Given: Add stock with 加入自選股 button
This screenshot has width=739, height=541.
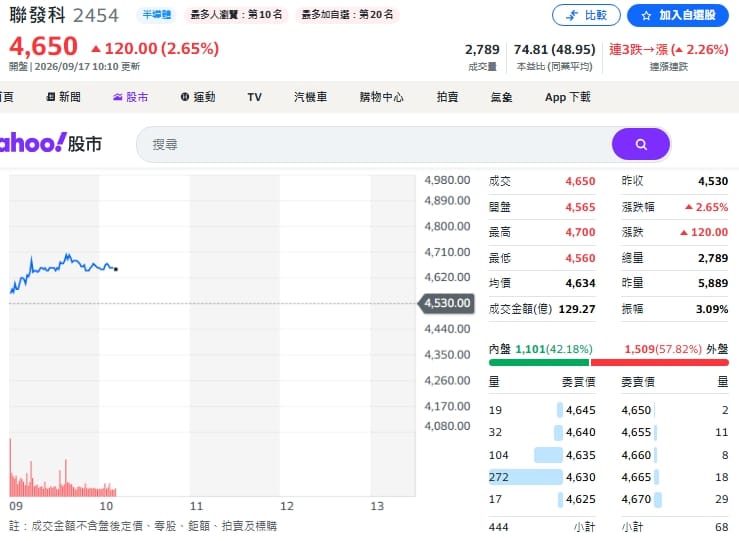Looking at the screenshot, I should point(678,16).
